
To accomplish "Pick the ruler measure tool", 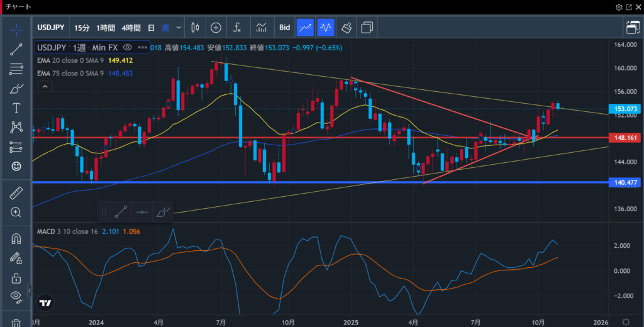I will [x=16, y=193].
